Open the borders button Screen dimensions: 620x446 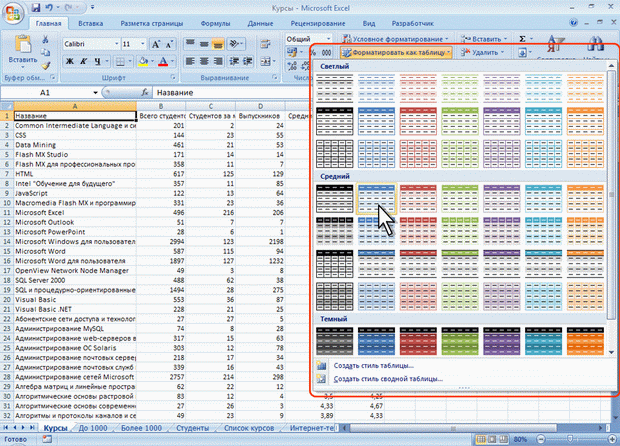[120, 61]
